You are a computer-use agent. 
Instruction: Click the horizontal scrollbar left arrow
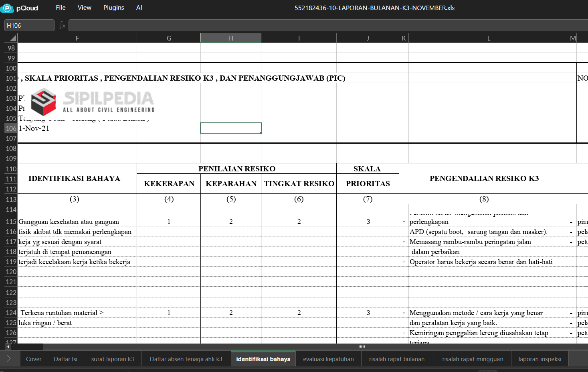click(x=8, y=346)
